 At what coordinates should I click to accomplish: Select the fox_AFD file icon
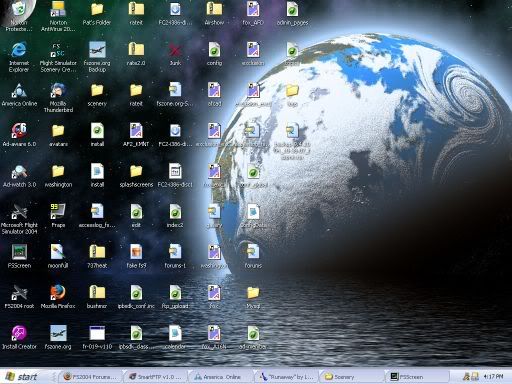click(x=253, y=9)
